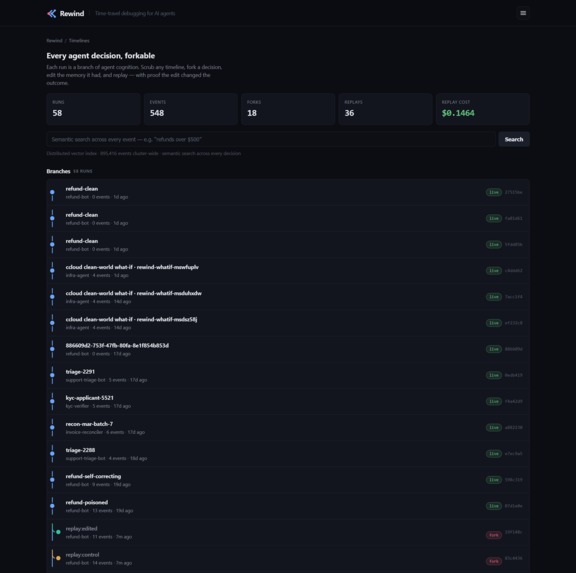Click the fork badge on the replay:edited row
Image resolution: width=576 pixels, height=573 pixels.
tap(494, 535)
